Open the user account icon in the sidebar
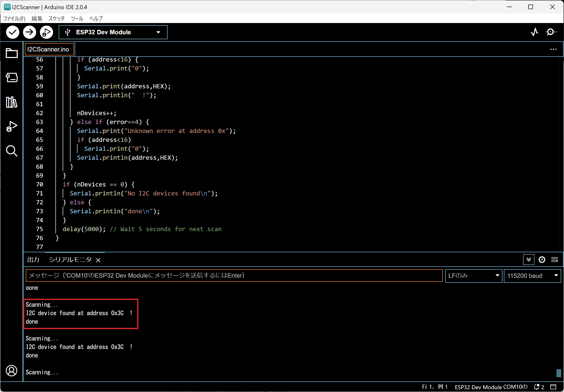This screenshot has height=392, width=564. [x=12, y=371]
